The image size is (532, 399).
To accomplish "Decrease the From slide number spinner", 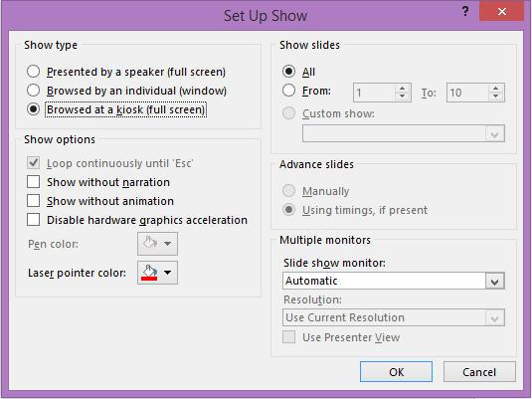I will pyautogui.click(x=403, y=97).
